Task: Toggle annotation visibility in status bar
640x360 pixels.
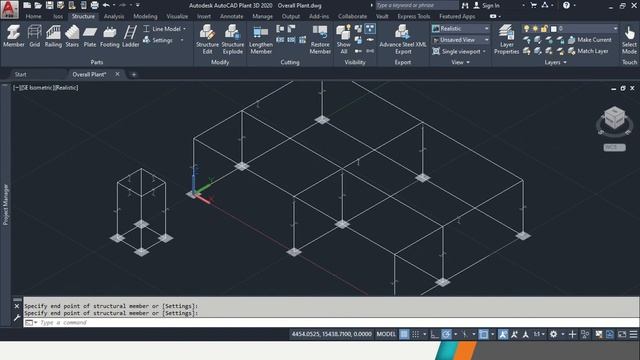Action: click(503, 334)
